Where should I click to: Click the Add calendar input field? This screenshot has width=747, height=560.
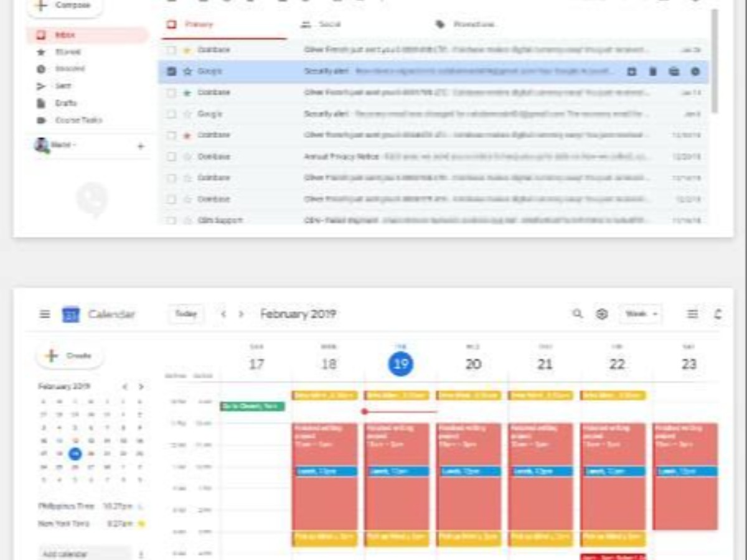84,553
